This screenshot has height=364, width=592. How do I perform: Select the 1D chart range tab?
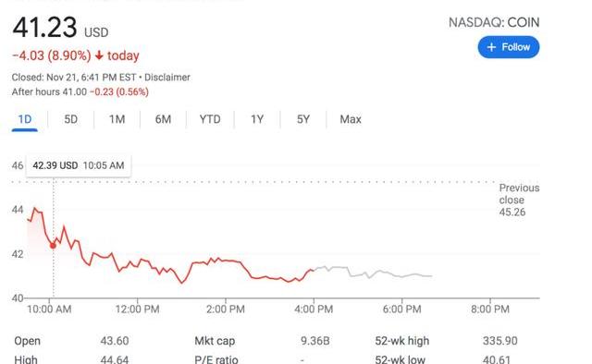(25, 119)
